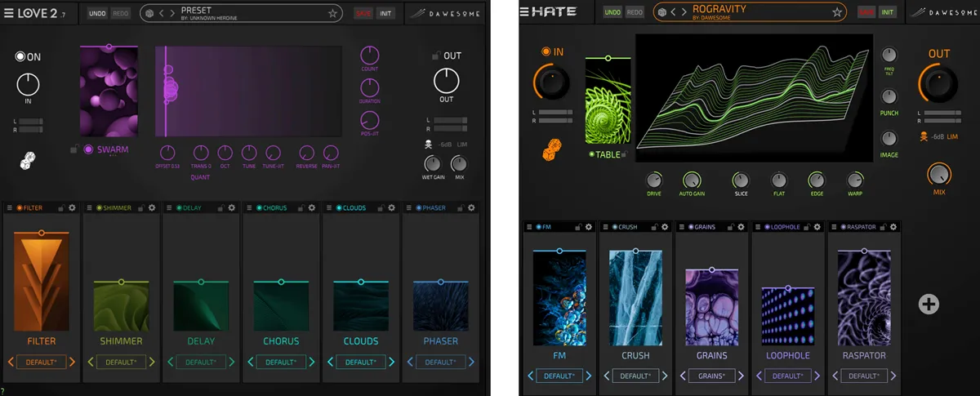Open the ROGRAVITY preset name in HATE
This screenshot has height=396, width=980.
[x=720, y=9]
